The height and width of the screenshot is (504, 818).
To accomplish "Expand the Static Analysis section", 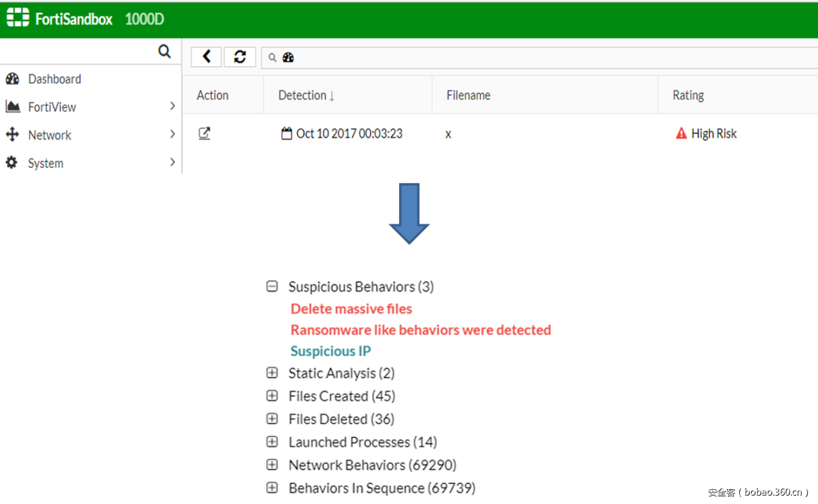I will (x=272, y=373).
